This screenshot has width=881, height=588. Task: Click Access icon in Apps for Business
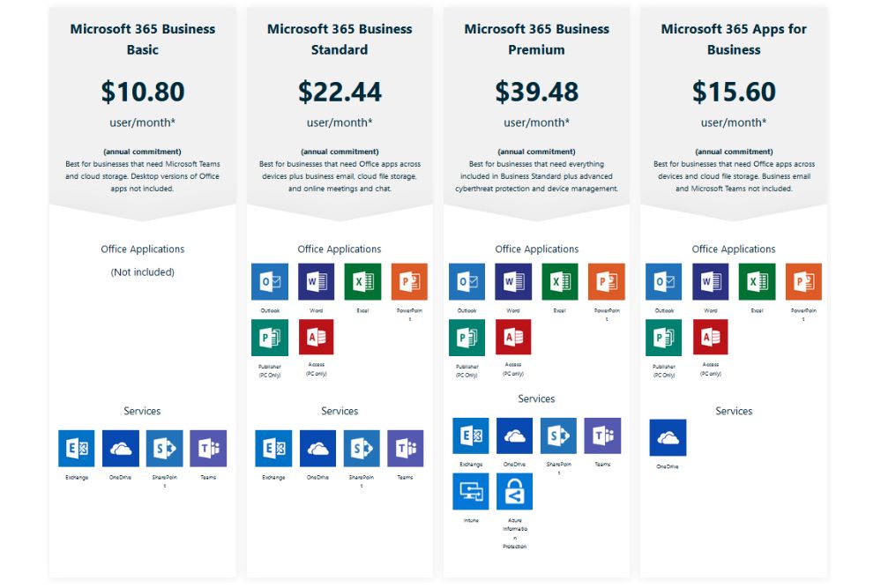click(711, 338)
